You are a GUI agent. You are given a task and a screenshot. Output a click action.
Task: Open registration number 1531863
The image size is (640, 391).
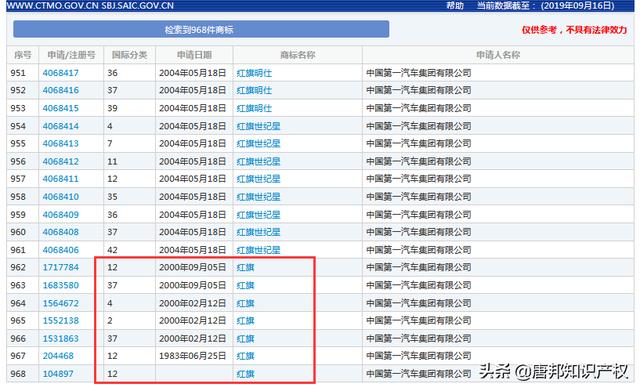coord(61,338)
